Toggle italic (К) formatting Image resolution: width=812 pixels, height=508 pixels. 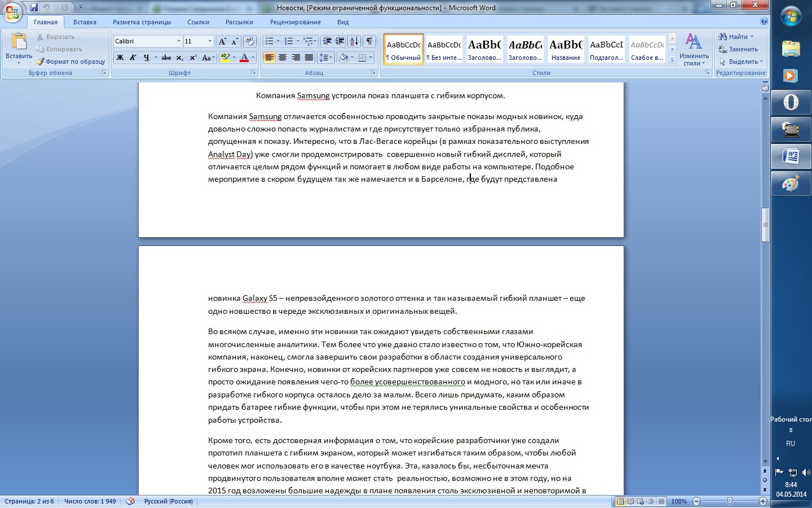(133, 58)
